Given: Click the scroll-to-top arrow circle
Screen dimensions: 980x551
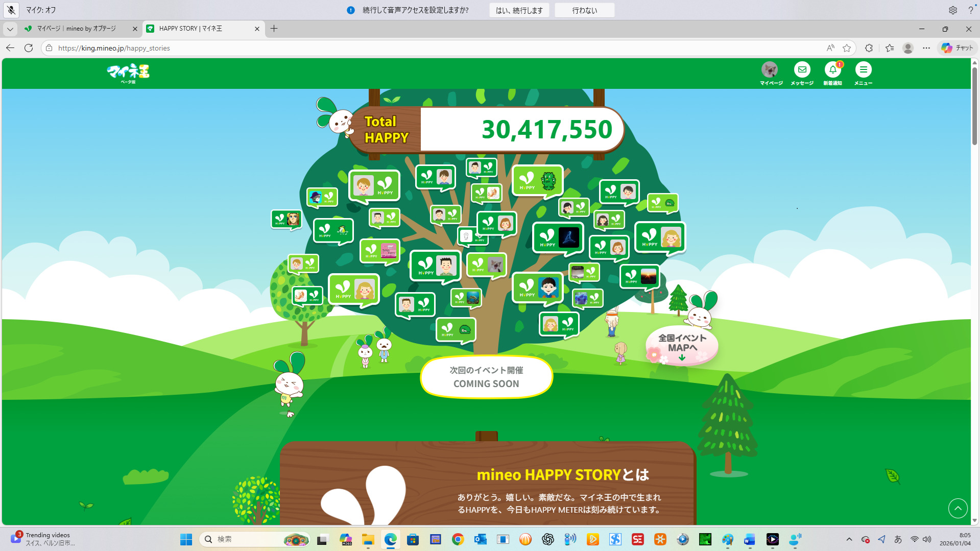Looking at the screenshot, I should 958,508.
